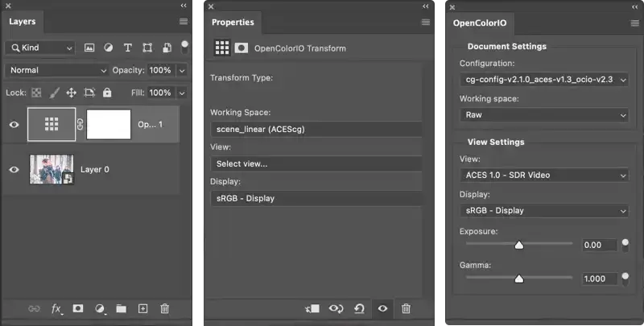Open OpenColorIO panel hamburger menu

635,23
